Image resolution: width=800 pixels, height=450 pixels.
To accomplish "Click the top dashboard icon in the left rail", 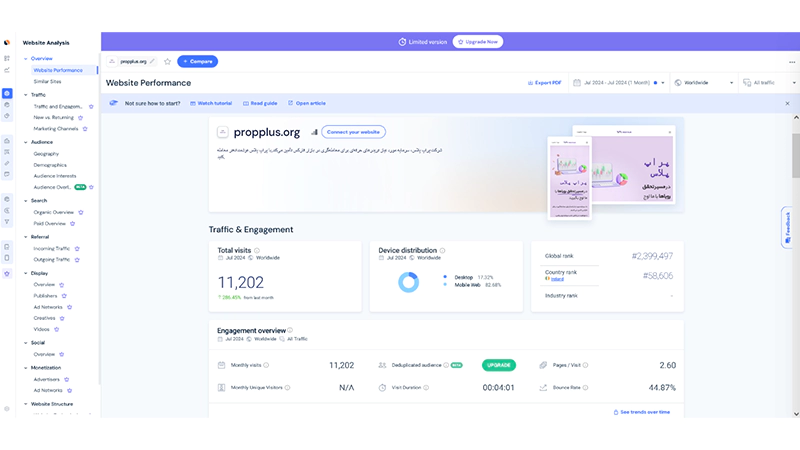I will [7, 59].
